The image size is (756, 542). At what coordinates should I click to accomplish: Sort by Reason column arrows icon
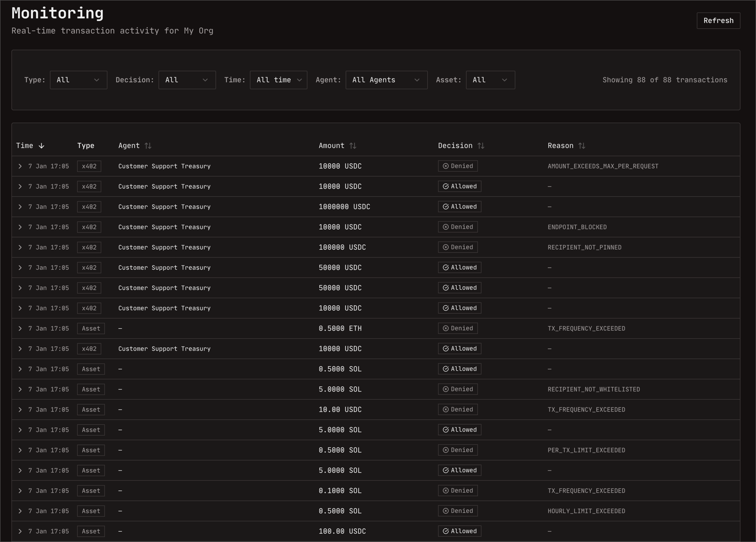581,146
